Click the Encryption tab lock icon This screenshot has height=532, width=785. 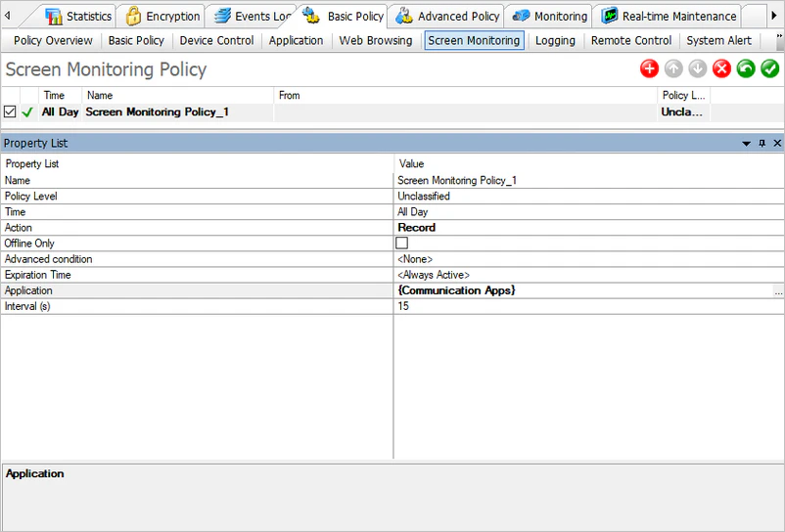tap(133, 16)
